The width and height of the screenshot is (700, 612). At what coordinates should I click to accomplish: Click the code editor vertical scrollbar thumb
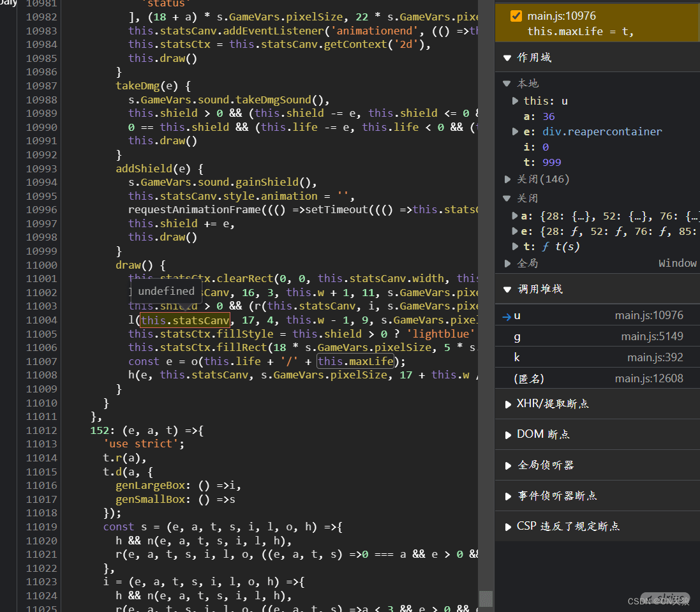point(486,599)
